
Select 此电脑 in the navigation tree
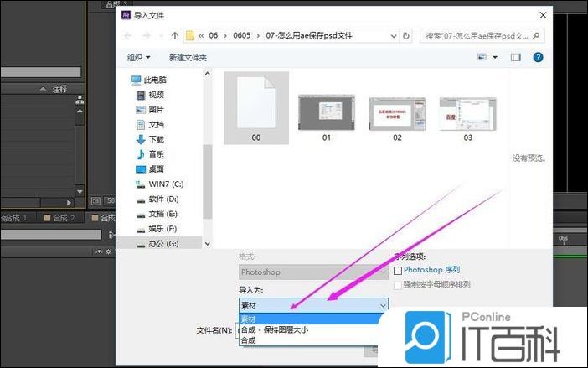(x=148, y=80)
